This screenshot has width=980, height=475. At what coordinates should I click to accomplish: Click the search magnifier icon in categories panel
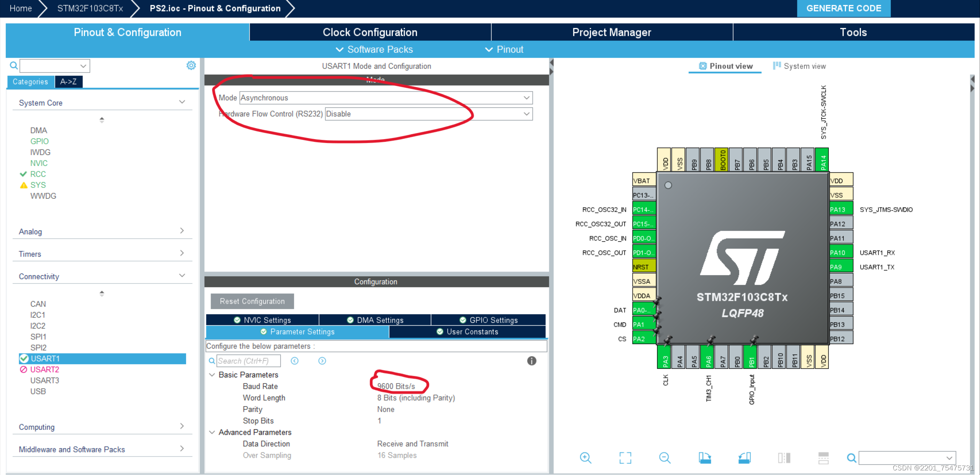tap(14, 66)
